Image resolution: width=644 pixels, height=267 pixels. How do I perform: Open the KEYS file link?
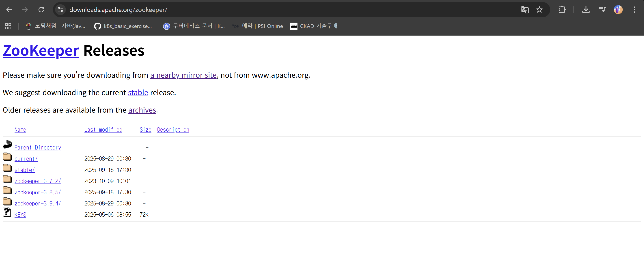(x=20, y=215)
